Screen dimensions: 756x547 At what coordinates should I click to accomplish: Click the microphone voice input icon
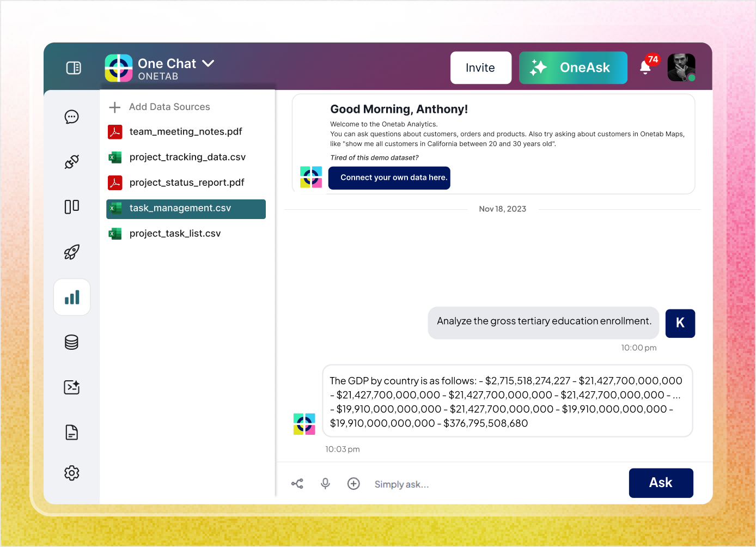(326, 484)
